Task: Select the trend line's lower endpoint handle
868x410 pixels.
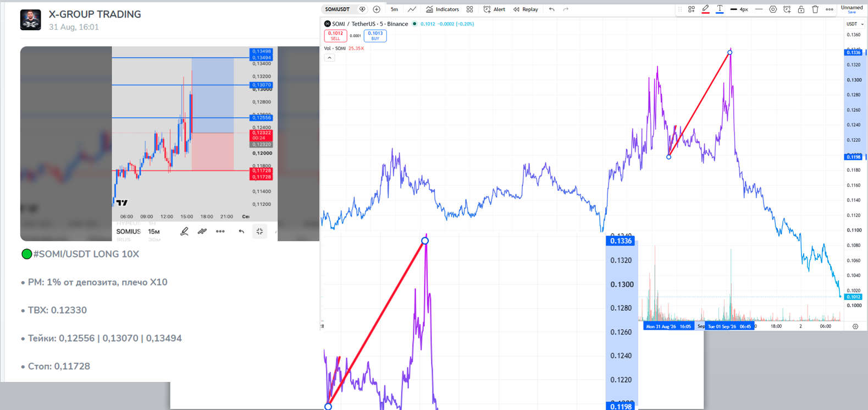Action: 668,157
